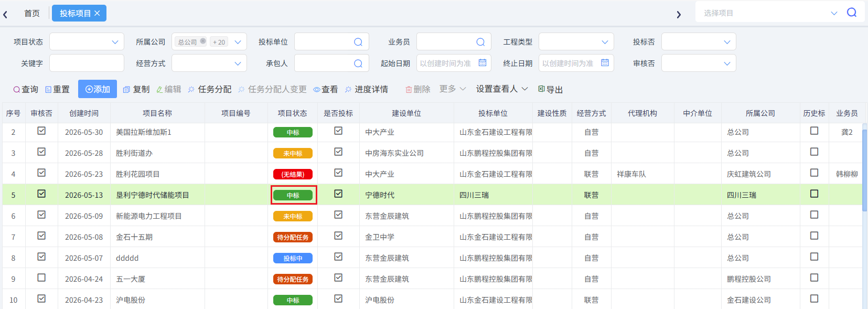Click the 任务分配人变更 button
The image size is (868, 309).
pyautogui.click(x=272, y=89)
